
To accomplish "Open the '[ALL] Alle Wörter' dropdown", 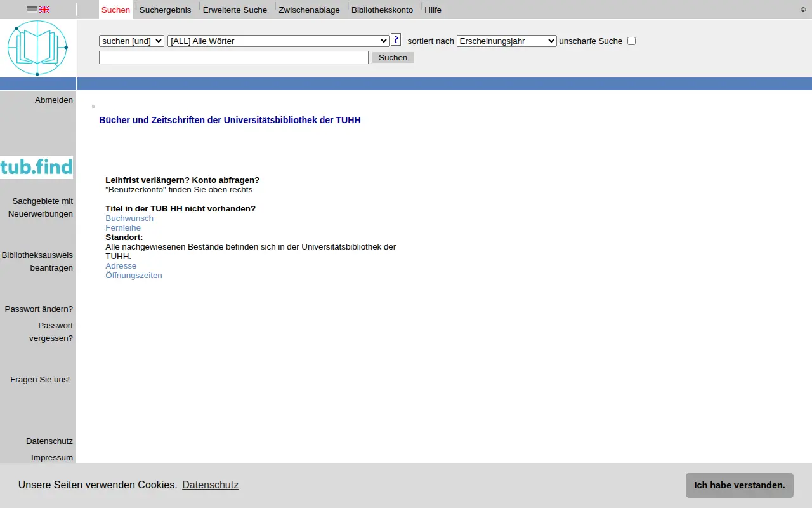I will pos(278,41).
